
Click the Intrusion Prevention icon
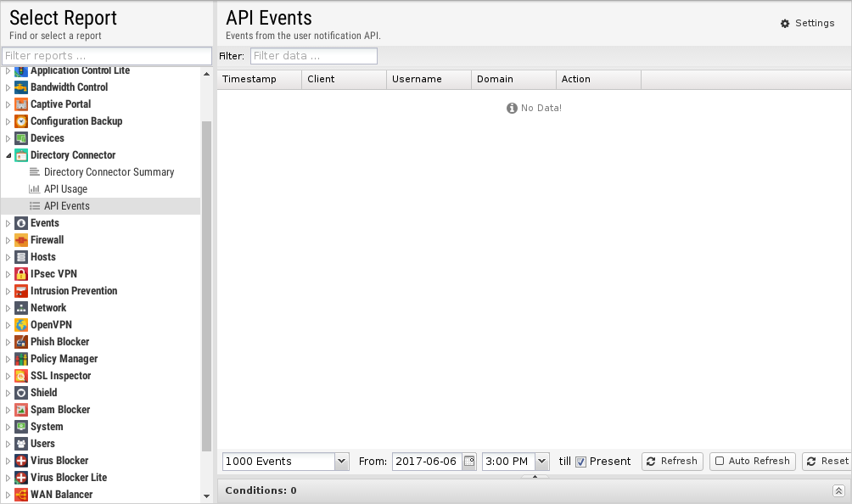coord(20,291)
